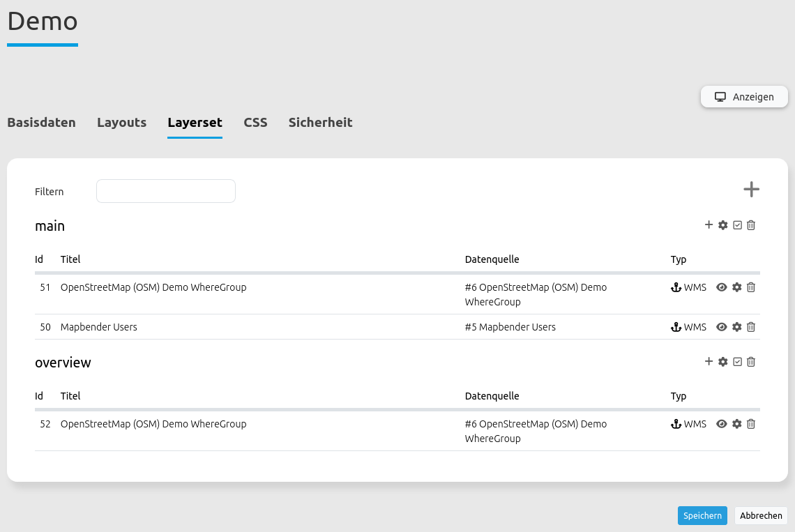Toggle visibility of Mapbender Users layer
The height and width of the screenshot is (532, 795).
pos(722,327)
